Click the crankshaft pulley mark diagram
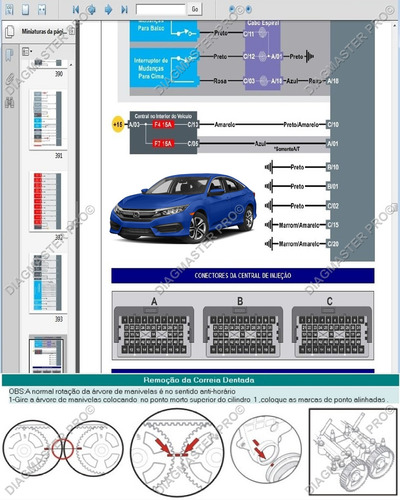The image size is (400, 500). 266,449
